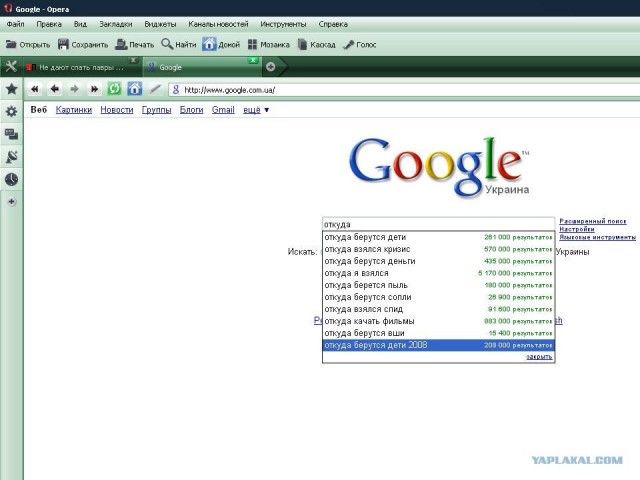Switch to the 'Не дают спать лавры' tab
Screen dimensions: 640x480
point(81,67)
